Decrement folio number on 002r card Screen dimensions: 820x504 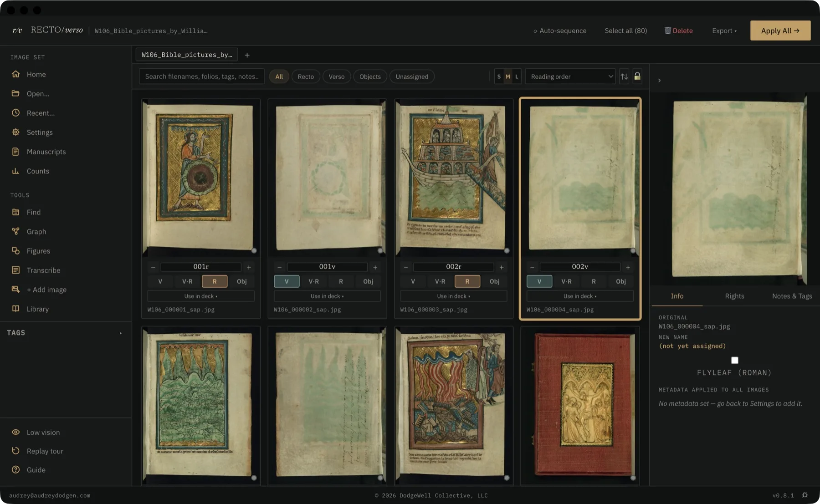406,267
